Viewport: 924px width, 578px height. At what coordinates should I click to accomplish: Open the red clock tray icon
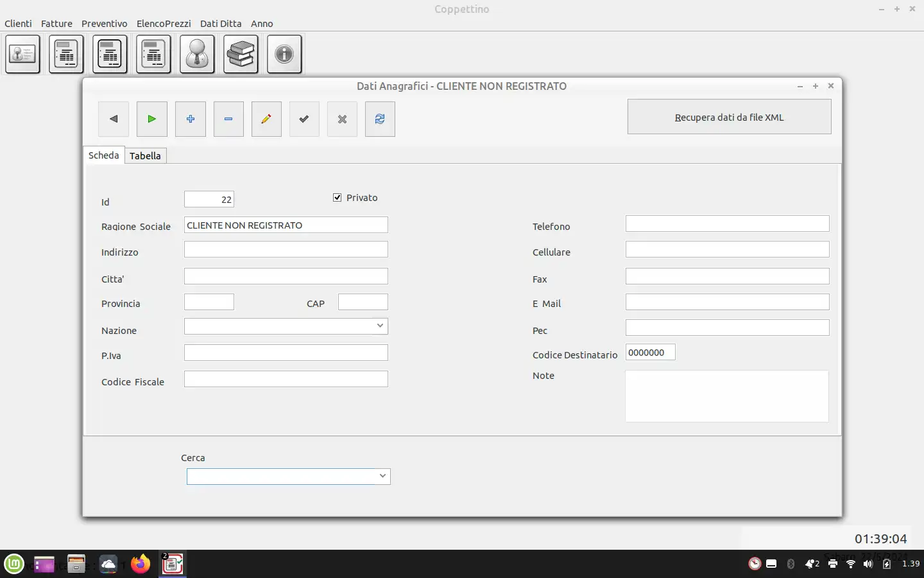(755, 564)
